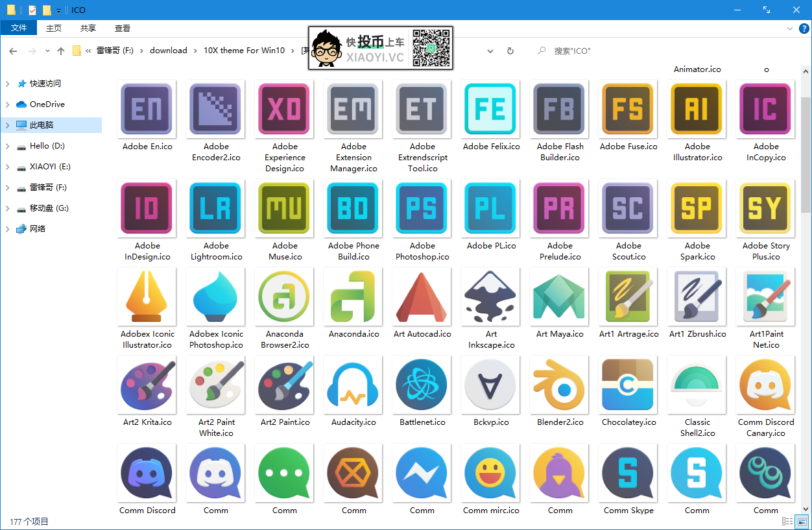
Task: Select the Art Maya.ico icon
Action: [x=560, y=296]
